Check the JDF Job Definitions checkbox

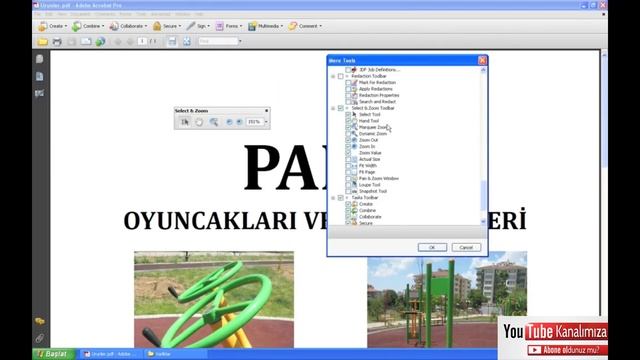[x=348, y=70]
